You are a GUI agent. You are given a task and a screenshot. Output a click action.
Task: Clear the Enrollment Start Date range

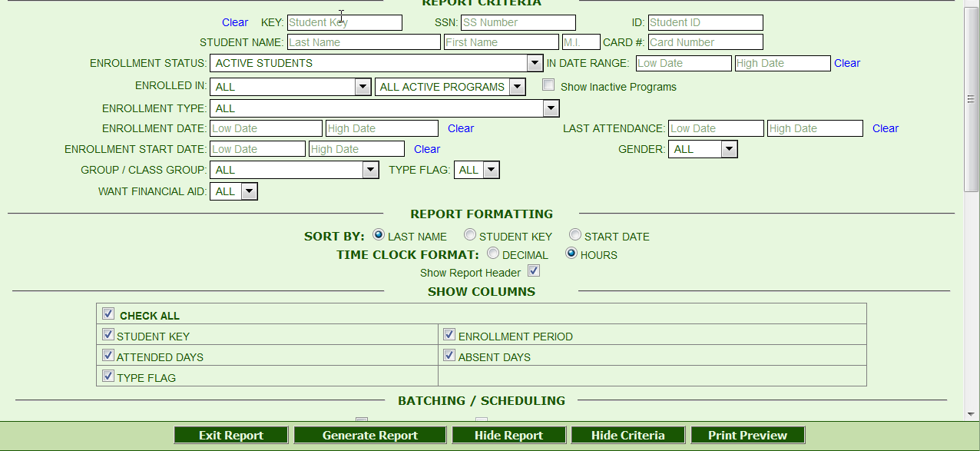click(x=427, y=149)
